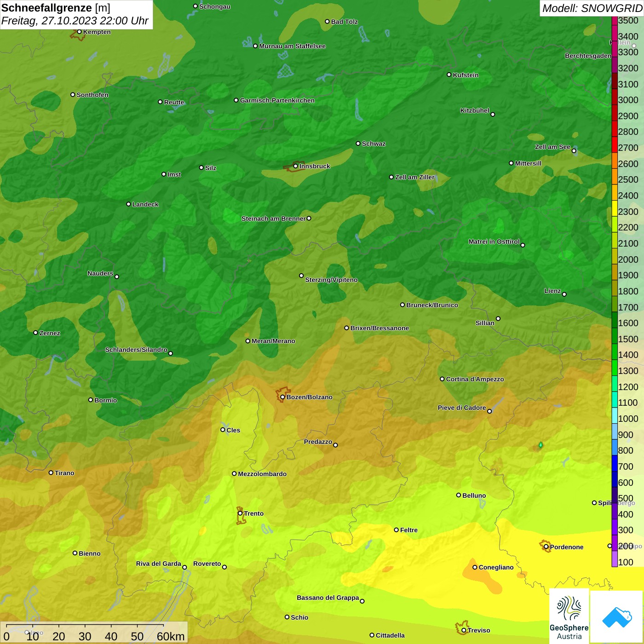Click the GeoSphere Austria logo

coord(569,616)
